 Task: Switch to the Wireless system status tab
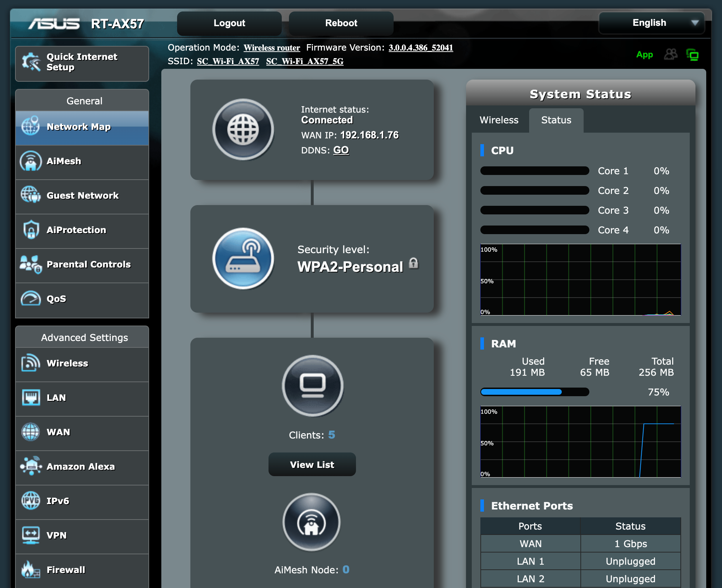tap(499, 119)
